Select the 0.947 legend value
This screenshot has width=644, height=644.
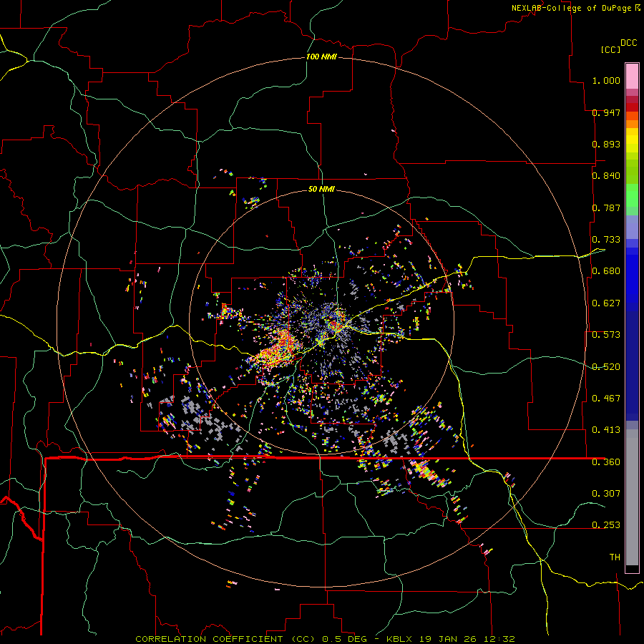point(606,112)
